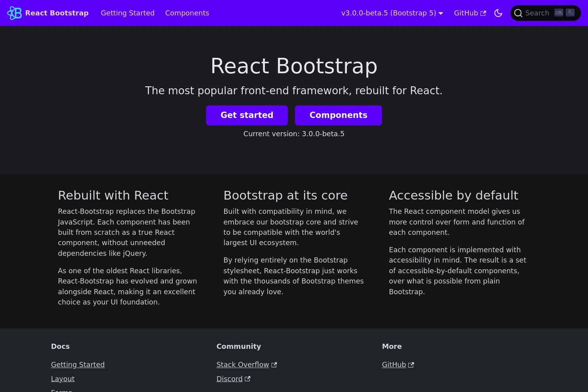Click the "More" footer heading

coord(392,346)
